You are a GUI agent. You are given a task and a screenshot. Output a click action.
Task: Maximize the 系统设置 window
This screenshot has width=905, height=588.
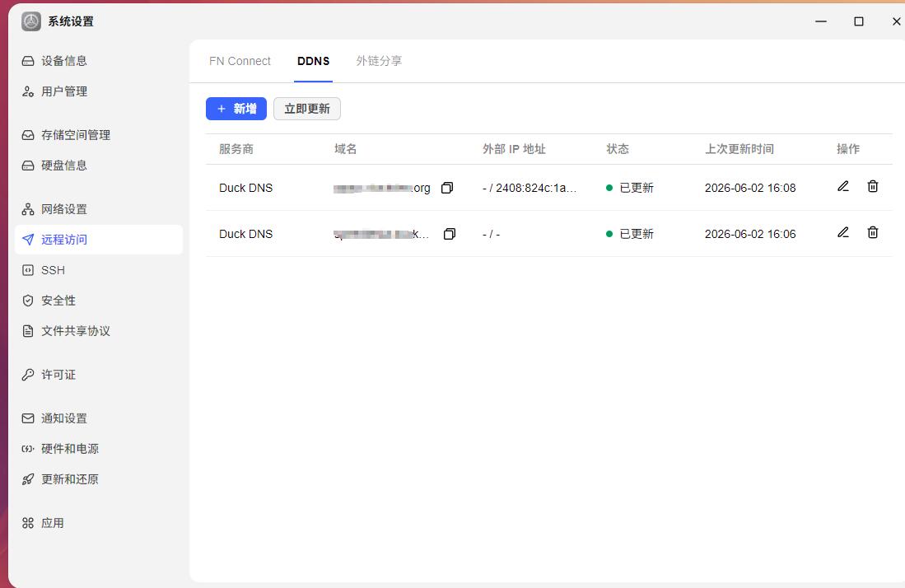coord(859,21)
